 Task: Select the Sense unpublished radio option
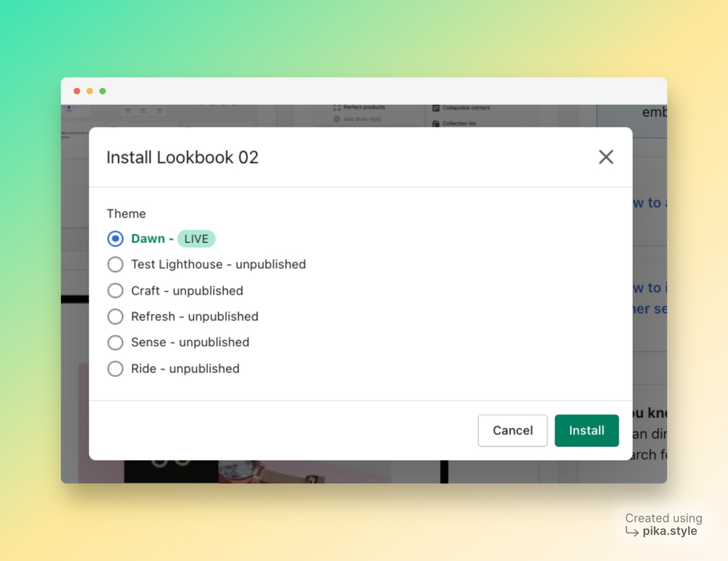(x=115, y=342)
